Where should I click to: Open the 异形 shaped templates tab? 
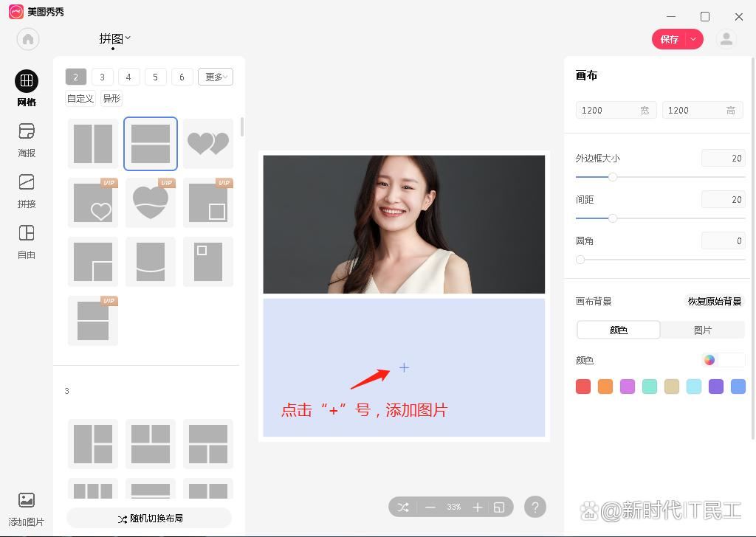coord(111,98)
